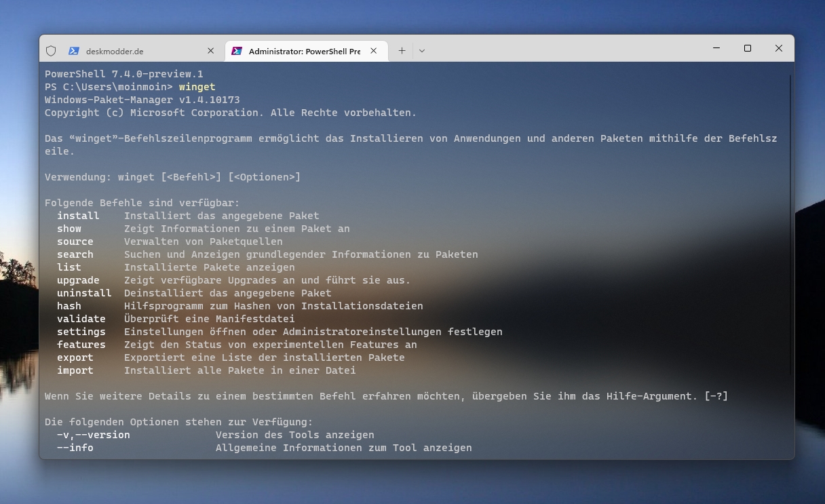
Task: Click the 'PowerShell 7.4.0-preview.1' line
Action: click(124, 74)
